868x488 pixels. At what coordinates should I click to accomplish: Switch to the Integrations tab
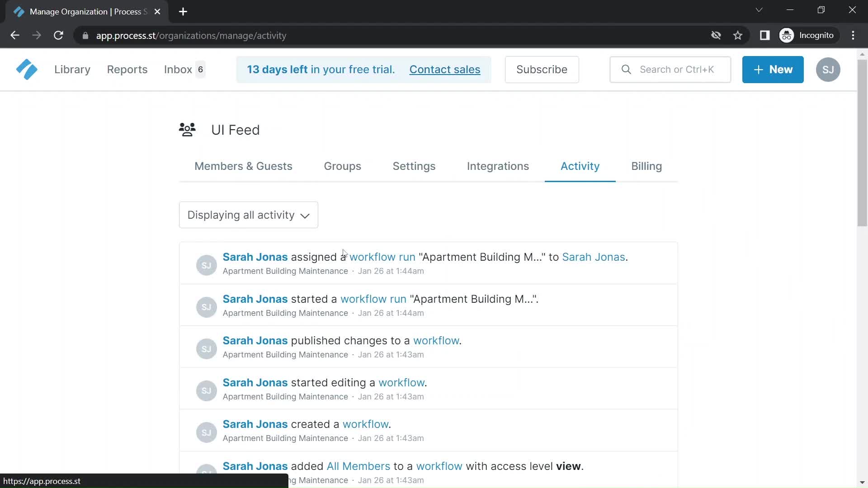pyautogui.click(x=498, y=166)
